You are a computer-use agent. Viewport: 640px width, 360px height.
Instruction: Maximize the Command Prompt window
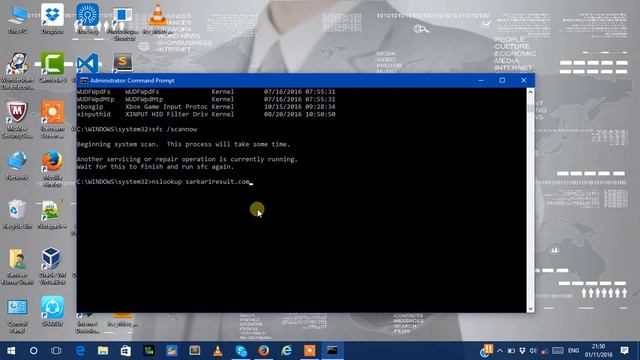pos(502,80)
